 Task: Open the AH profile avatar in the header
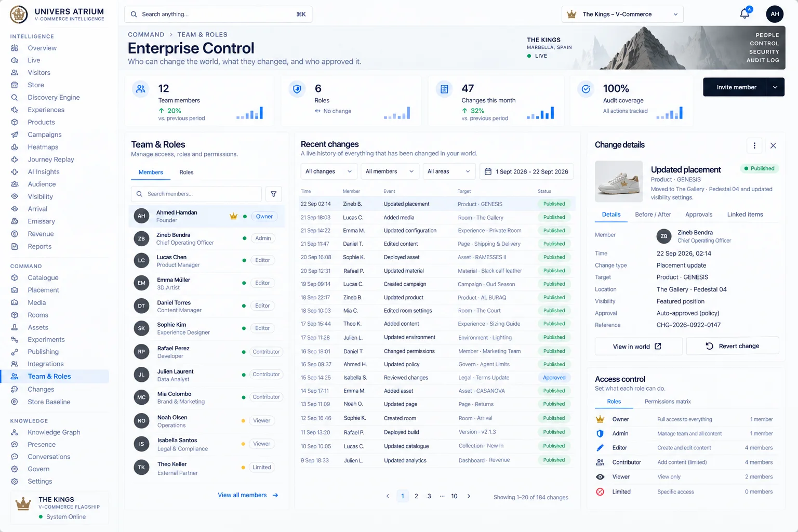[x=775, y=14]
